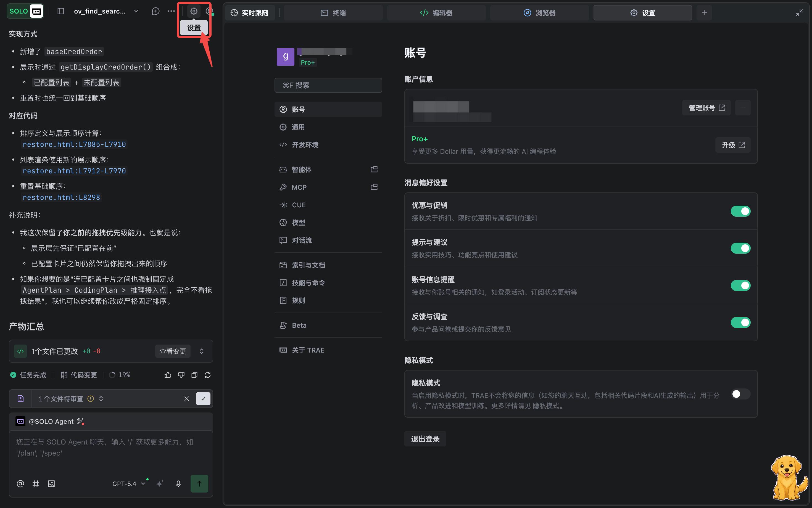Open 技能与命令 settings section
812x508 pixels.
tap(328, 283)
